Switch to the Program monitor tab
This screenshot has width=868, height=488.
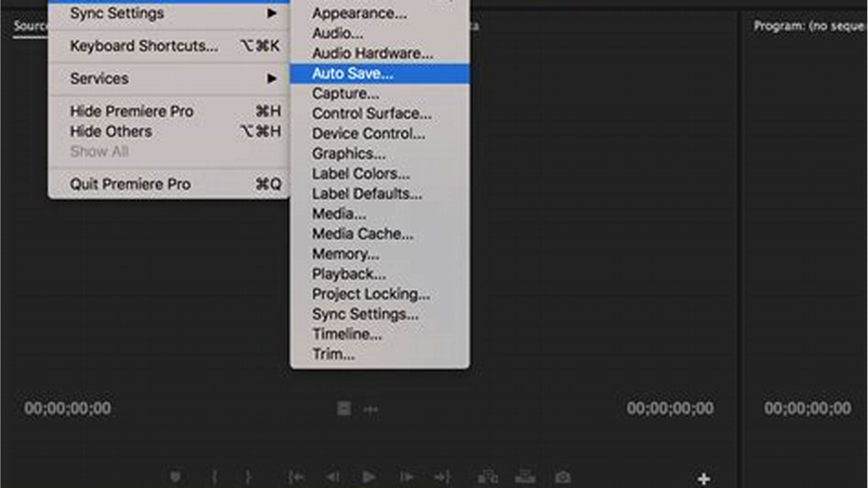[810, 26]
